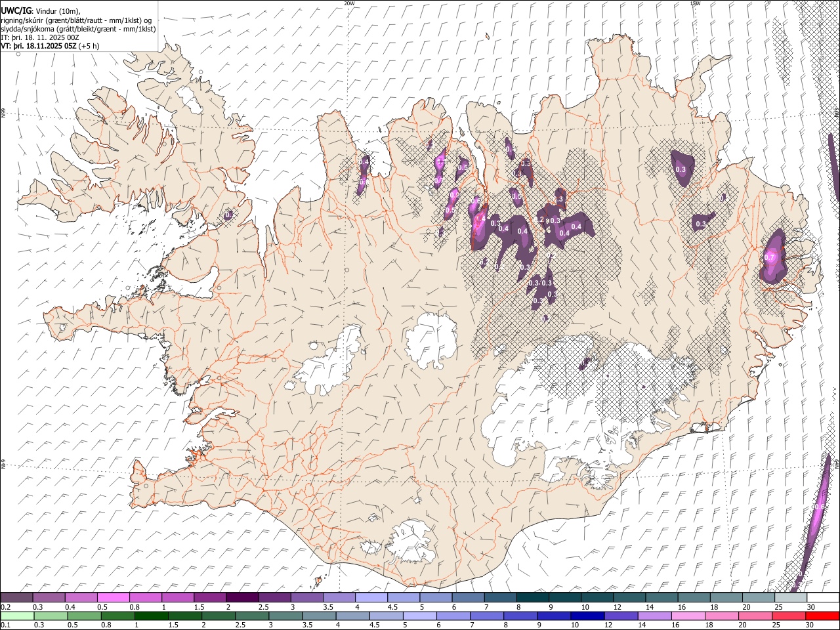Image resolution: width=840 pixels, height=630 pixels.
Task: Click the bottom-row swatch from 25 to 30
Action: [x=789, y=616]
